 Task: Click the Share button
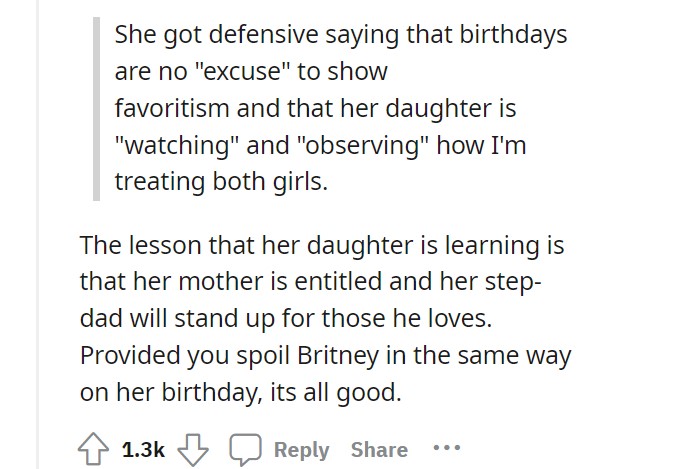(x=379, y=450)
